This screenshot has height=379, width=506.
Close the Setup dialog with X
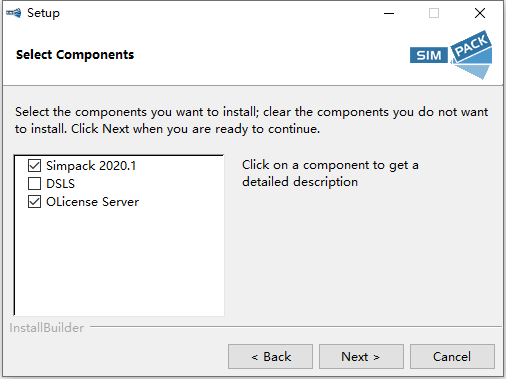point(480,13)
